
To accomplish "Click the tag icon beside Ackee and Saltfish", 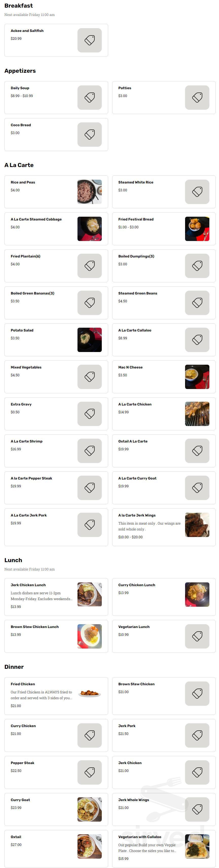I will pos(89,41).
